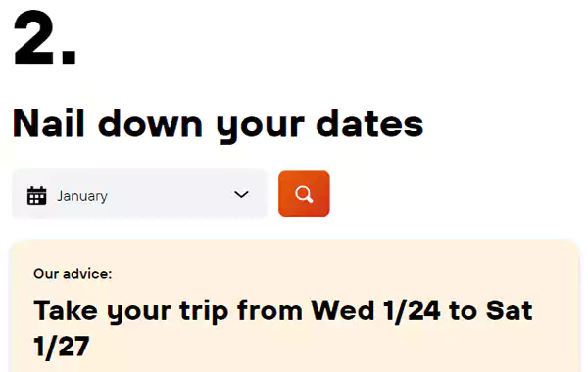Click the word 'dates' in the heading

[369, 123]
